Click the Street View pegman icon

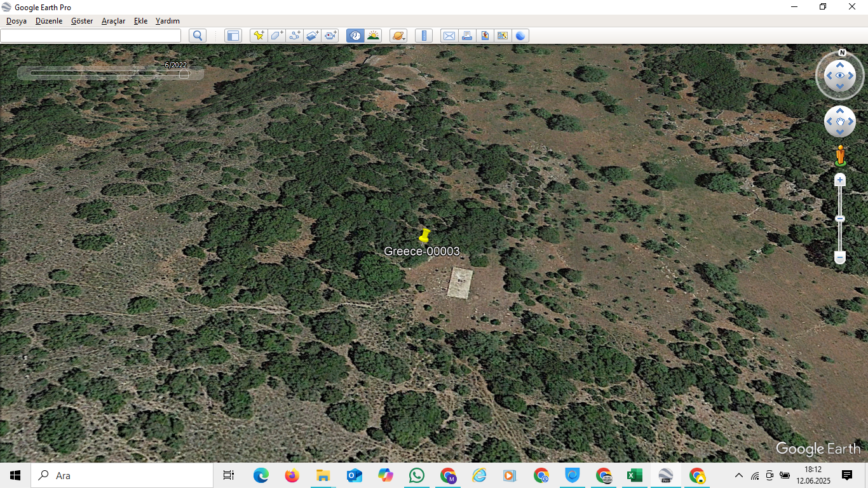(840, 156)
